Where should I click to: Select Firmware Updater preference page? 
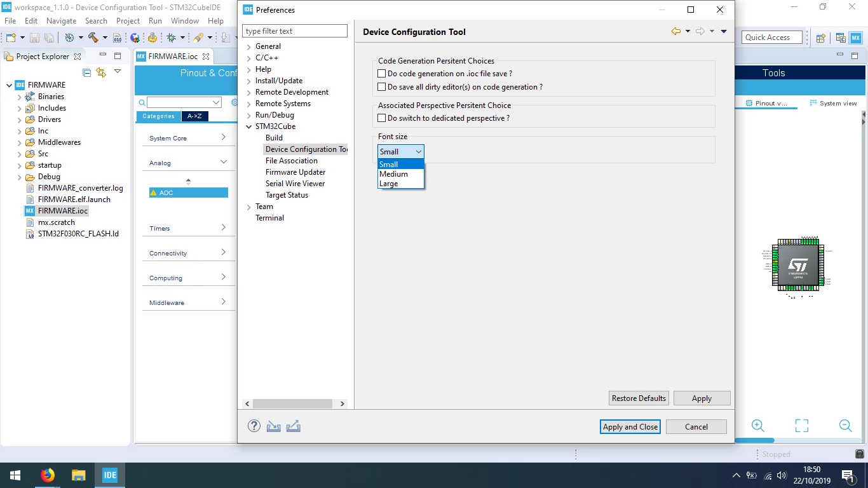coord(295,172)
